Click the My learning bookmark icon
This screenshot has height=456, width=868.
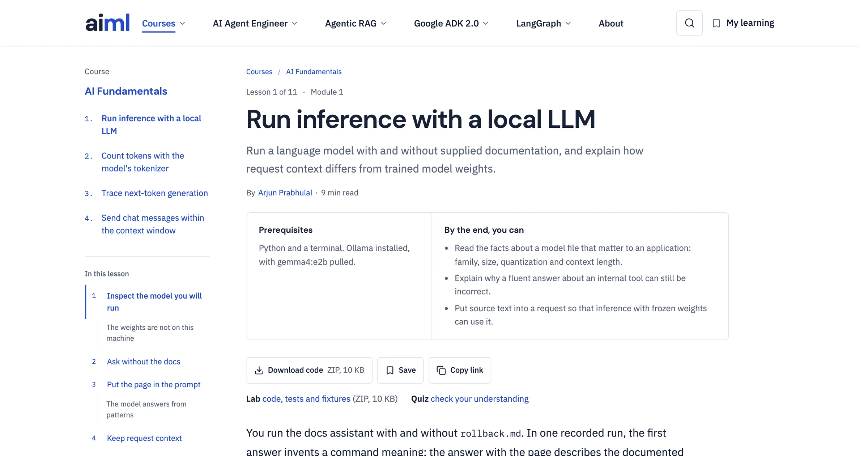click(716, 23)
